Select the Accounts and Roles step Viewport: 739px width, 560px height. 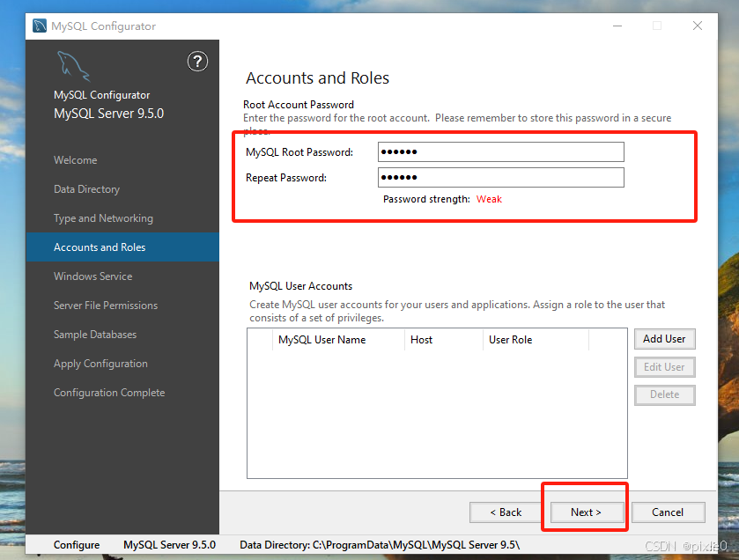pyautogui.click(x=122, y=247)
